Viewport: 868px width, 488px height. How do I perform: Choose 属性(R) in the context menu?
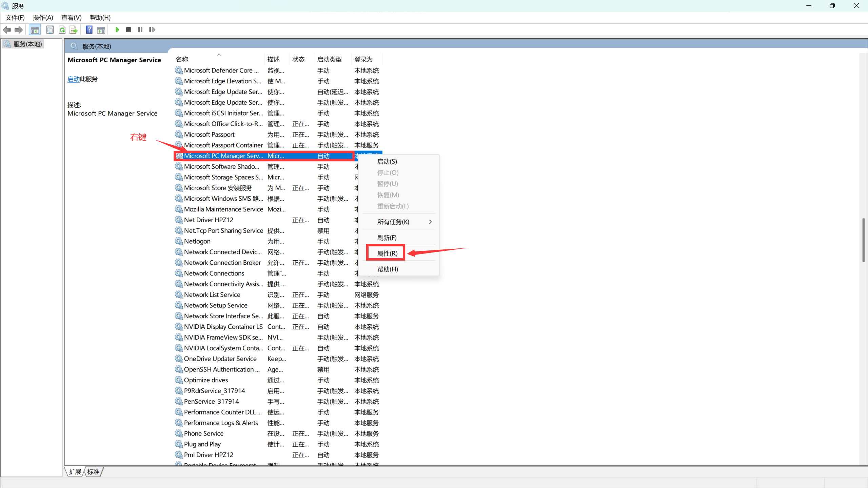[x=387, y=253]
